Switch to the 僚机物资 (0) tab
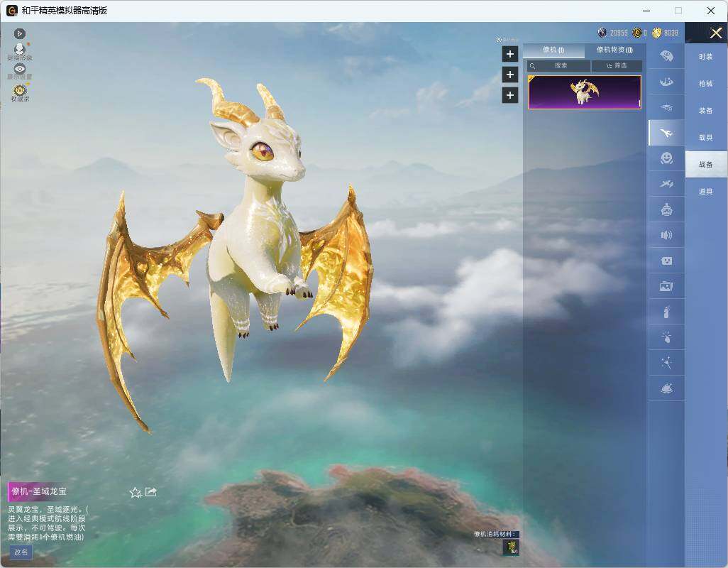Viewport: 728px width, 568px height. coord(614,50)
